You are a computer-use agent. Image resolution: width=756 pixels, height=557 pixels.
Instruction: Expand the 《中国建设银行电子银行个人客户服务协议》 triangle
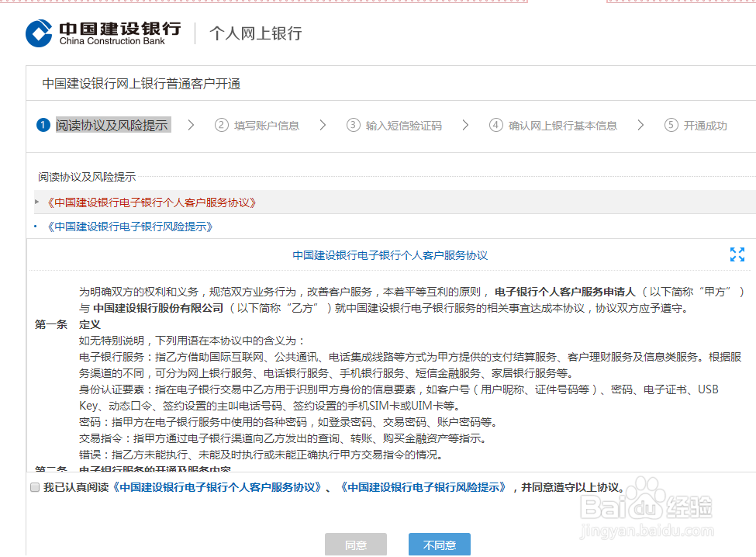click(36, 202)
